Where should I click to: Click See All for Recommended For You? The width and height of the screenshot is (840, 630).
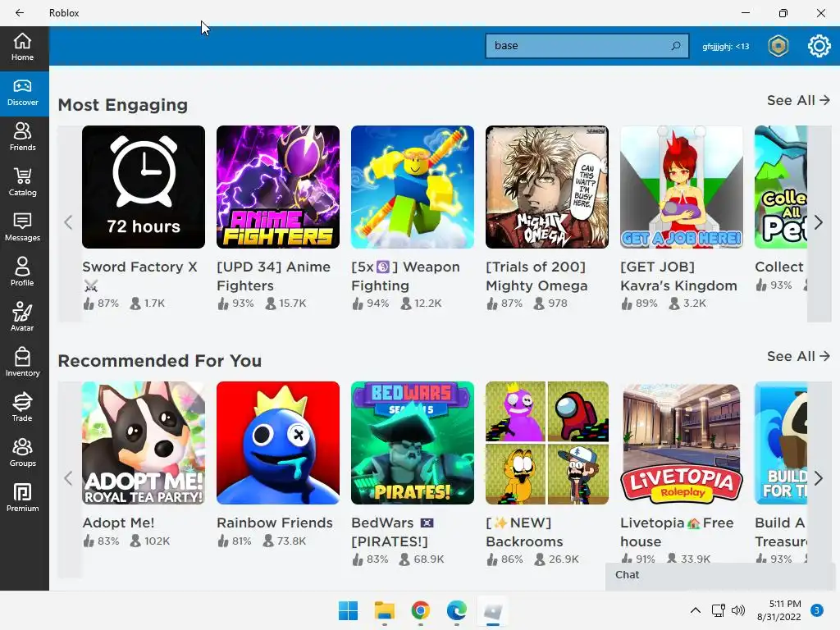[798, 356]
